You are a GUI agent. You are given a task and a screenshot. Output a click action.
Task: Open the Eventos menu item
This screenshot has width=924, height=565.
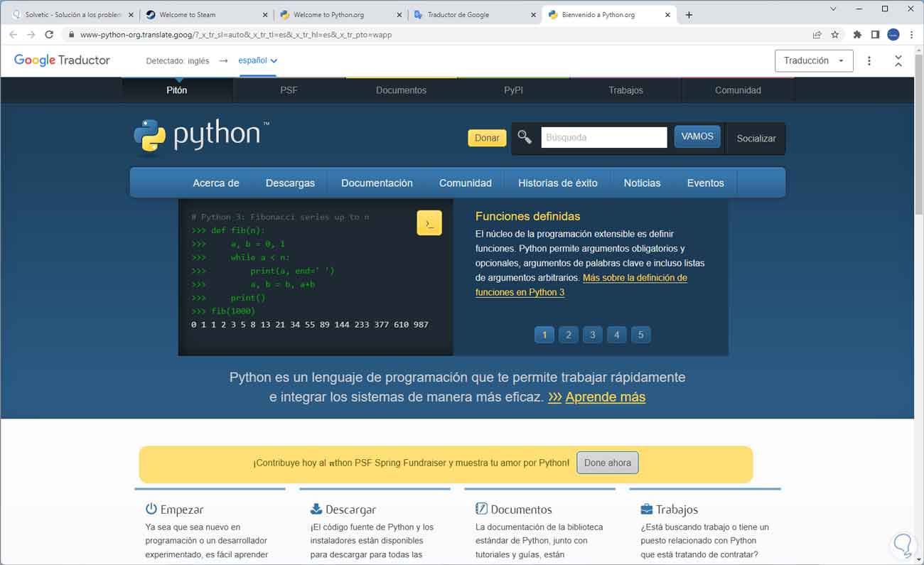tap(705, 183)
